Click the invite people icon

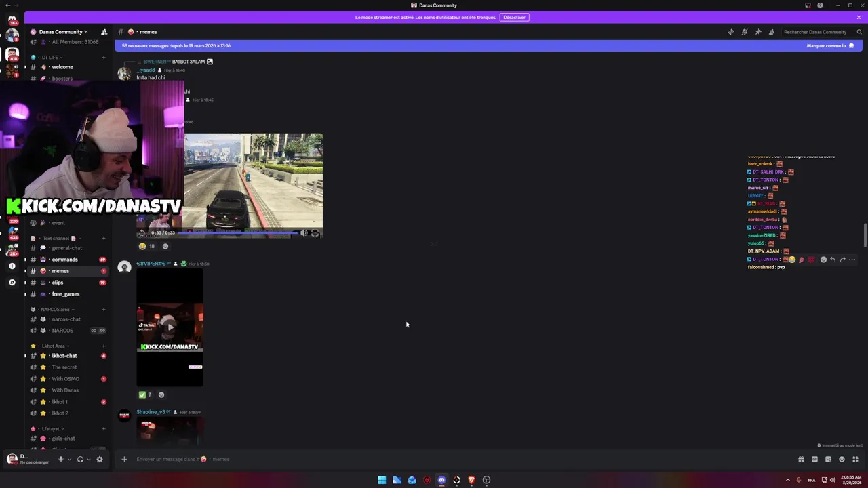(104, 32)
